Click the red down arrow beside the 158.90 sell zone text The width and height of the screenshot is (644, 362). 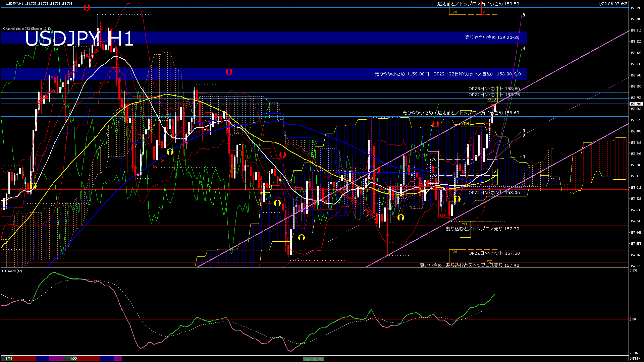click(x=229, y=71)
